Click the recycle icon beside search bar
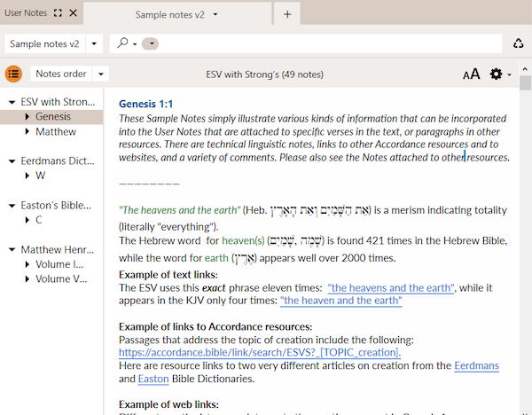The height and width of the screenshot is (415, 532). click(519, 43)
